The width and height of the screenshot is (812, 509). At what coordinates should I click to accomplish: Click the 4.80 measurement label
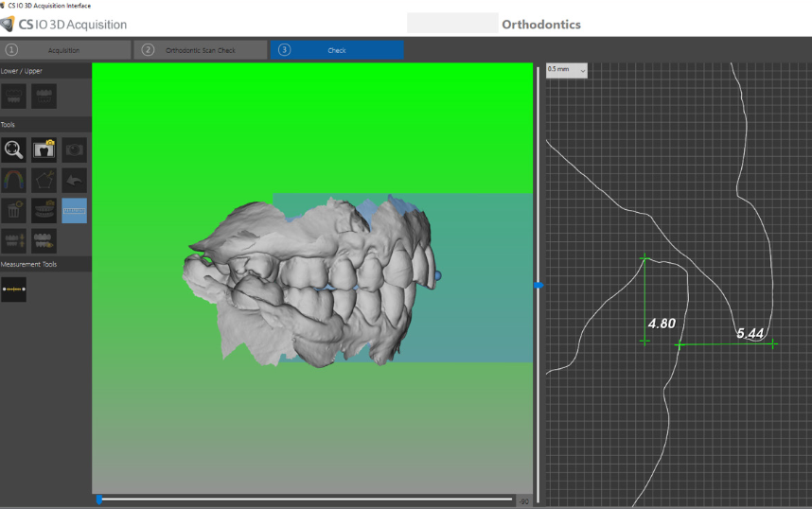[662, 324]
